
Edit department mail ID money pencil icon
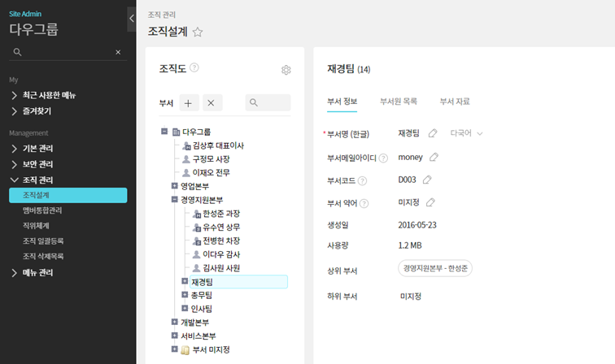(434, 157)
